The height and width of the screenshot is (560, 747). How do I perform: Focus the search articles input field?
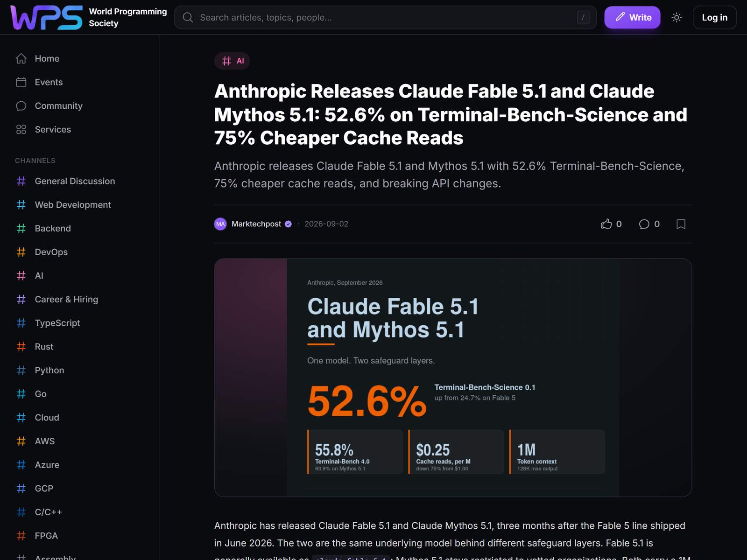point(386,18)
